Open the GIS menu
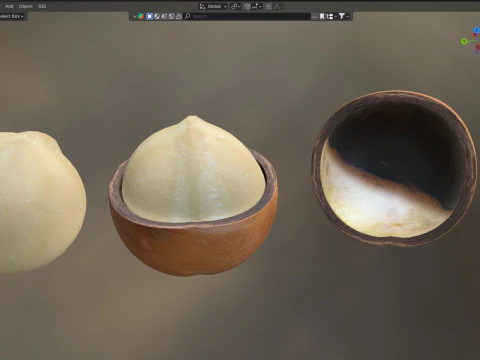 point(42,6)
